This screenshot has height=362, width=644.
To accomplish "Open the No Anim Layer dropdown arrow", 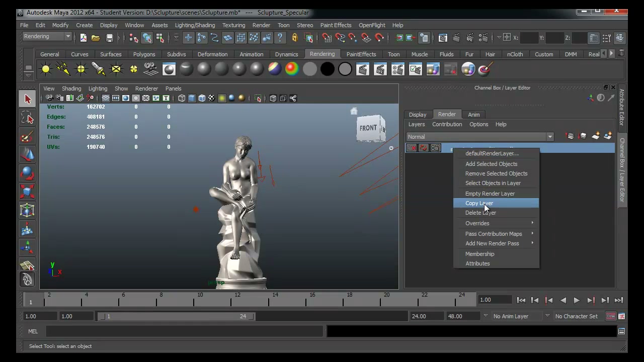I will [486, 316].
